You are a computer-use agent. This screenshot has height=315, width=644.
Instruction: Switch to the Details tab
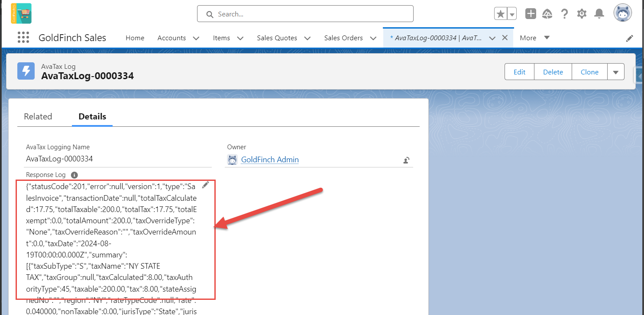pos(92,116)
